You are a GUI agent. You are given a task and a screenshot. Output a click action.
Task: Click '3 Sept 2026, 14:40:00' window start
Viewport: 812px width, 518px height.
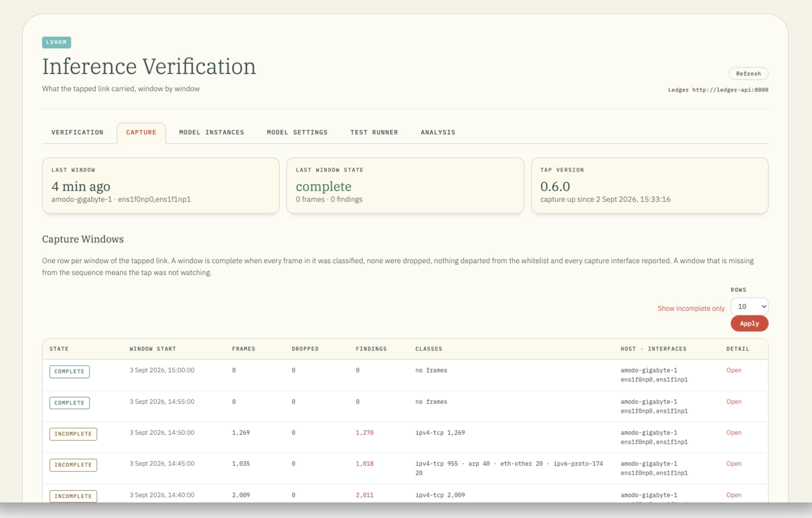162,495
